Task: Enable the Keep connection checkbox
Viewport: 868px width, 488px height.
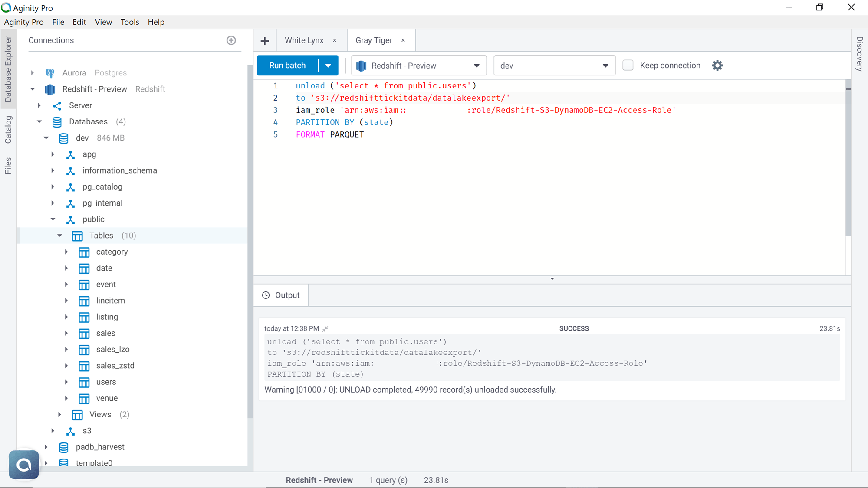Action: click(x=628, y=65)
